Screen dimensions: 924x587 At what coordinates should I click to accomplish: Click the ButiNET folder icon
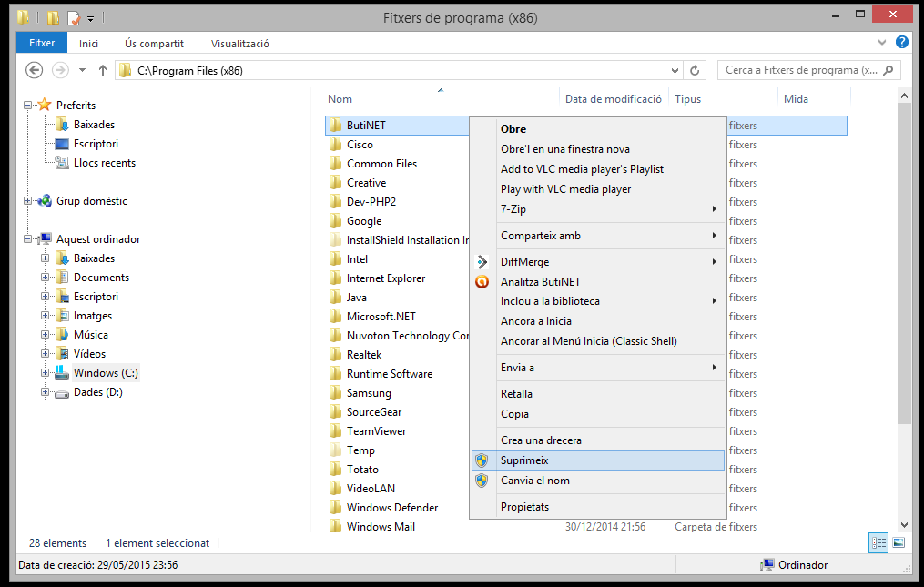point(335,125)
